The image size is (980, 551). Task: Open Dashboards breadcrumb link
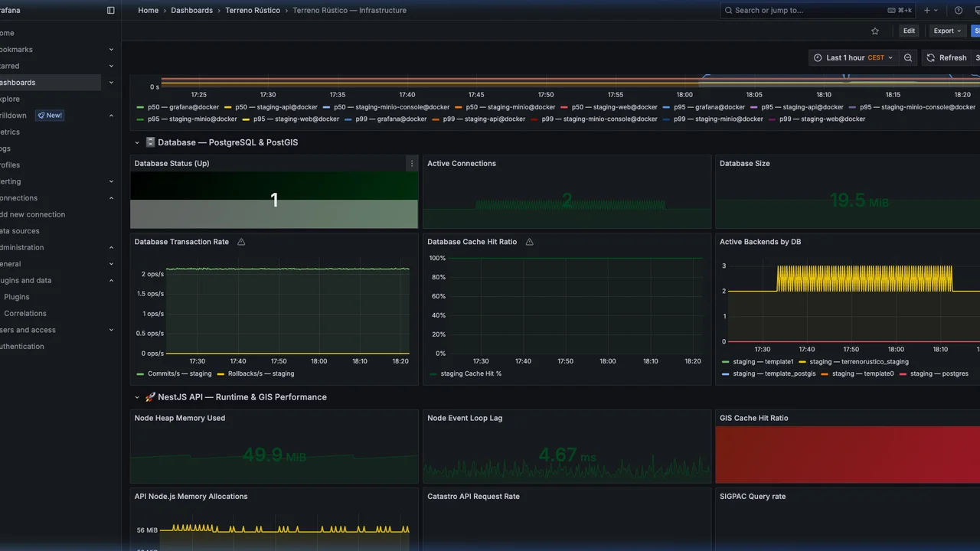(x=192, y=11)
